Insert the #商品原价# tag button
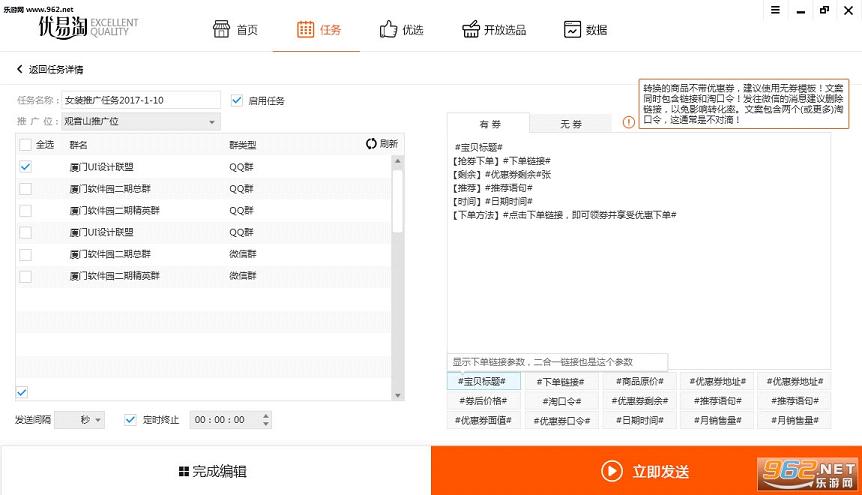 click(x=639, y=381)
